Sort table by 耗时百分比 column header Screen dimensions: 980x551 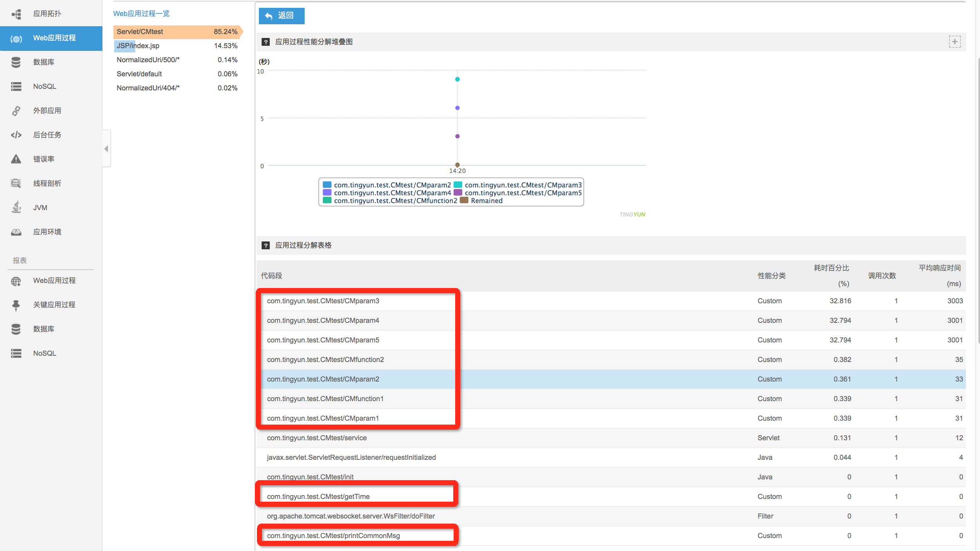(831, 268)
